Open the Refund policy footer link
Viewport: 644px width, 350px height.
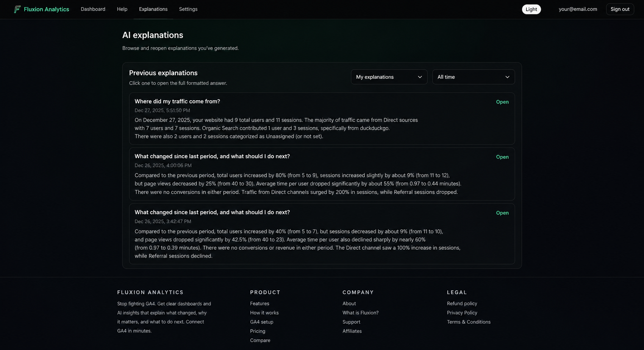pyautogui.click(x=462, y=303)
